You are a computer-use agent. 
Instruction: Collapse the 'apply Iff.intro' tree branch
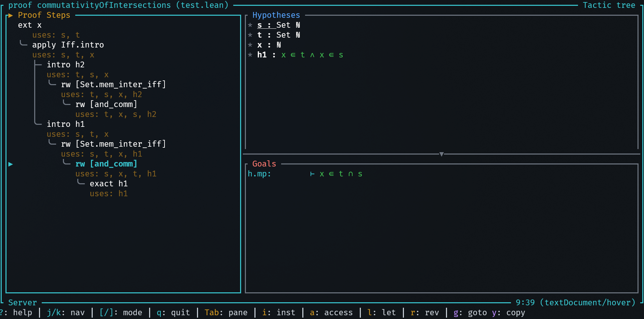click(x=24, y=44)
